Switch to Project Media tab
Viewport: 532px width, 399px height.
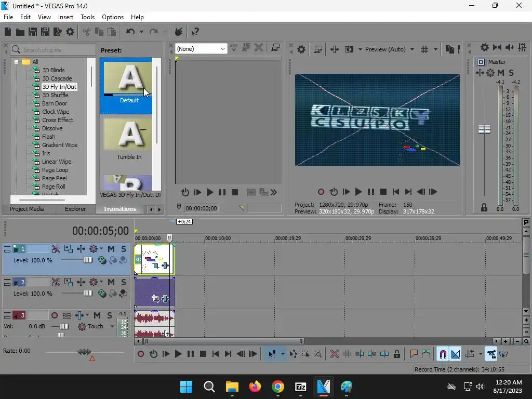coord(27,209)
